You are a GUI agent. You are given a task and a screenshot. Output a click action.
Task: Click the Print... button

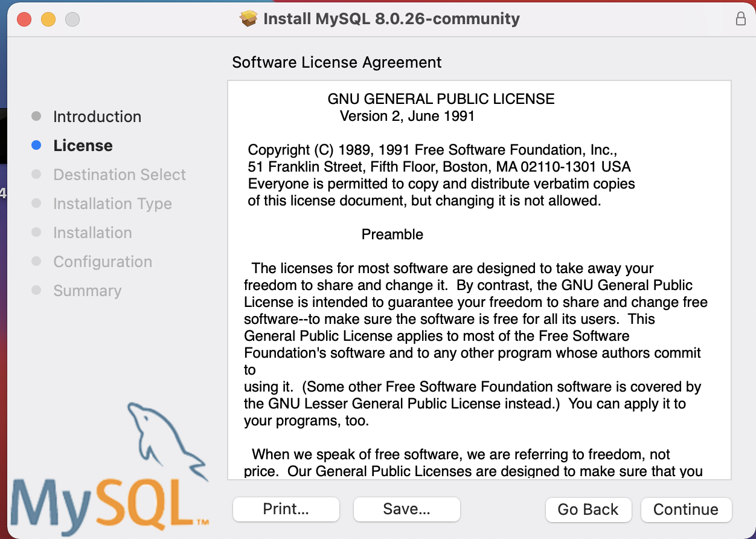(x=286, y=509)
